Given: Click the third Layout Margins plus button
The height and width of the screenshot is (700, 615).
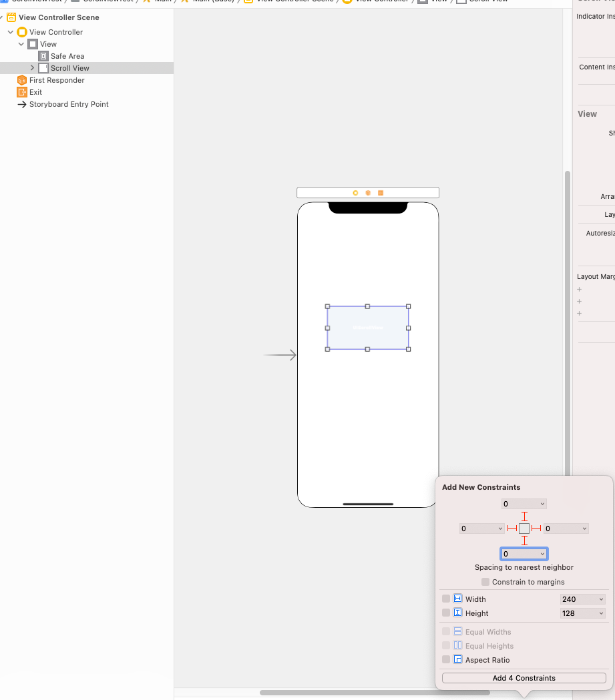Looking at the screenshot, I should tap(579, 314).
